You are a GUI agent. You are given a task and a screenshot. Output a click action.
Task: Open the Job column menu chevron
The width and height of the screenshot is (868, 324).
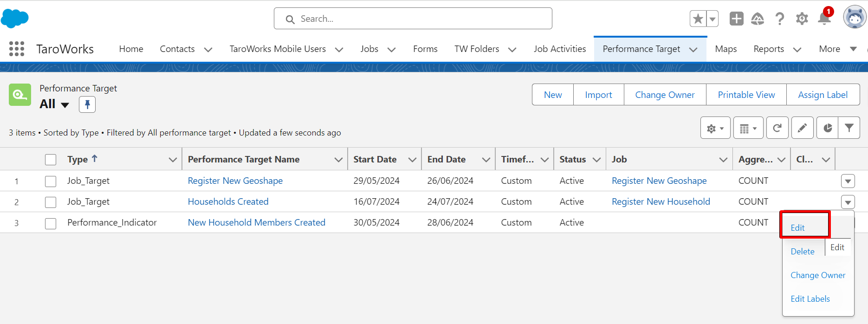pos(723,160)
